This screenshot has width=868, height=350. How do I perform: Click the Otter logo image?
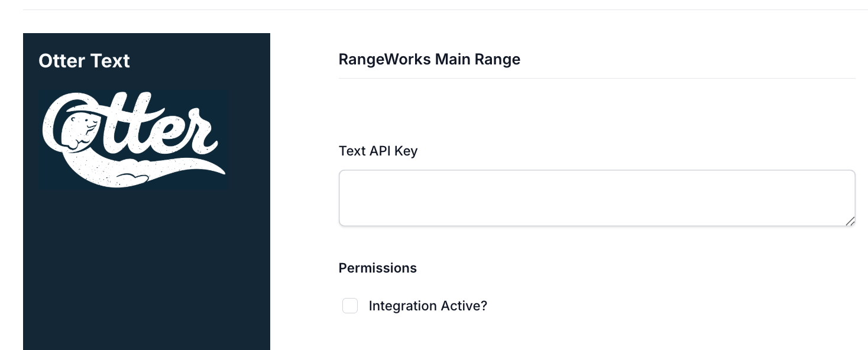click(133, 140)
